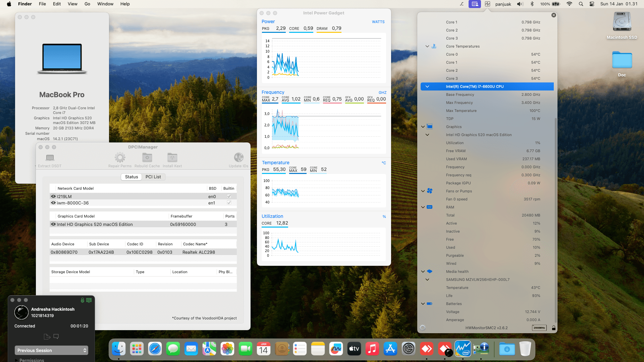Toggle the Builtin checkbox for iwm-8000C-36

pyautogui.click(x=229, y=202)
